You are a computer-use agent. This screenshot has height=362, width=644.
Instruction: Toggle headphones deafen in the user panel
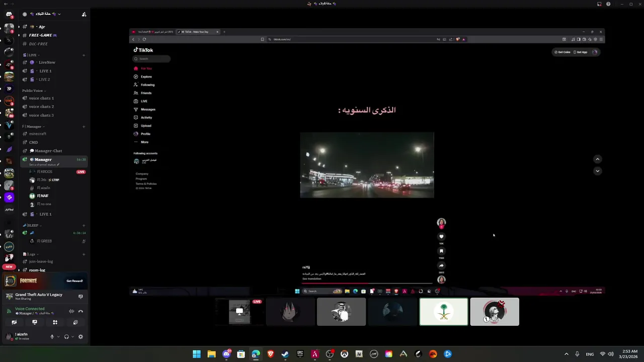click(x=66, y=337)
